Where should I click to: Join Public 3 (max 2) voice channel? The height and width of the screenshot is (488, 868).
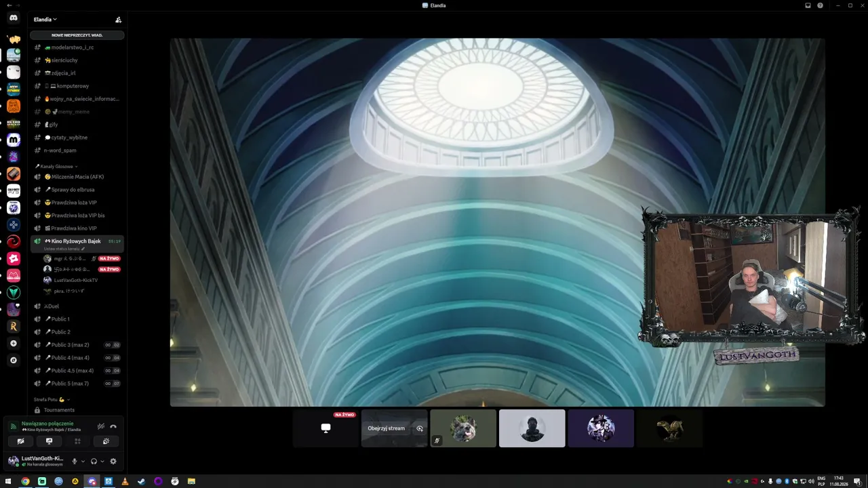pyautogui.click(x=77, y=345)
